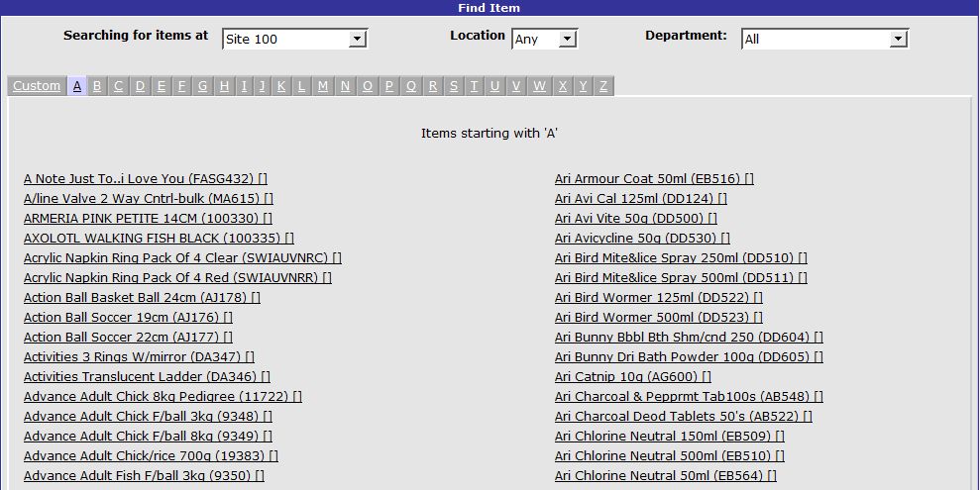Image resolution: width=980 pixels, height=490 pixels.
Task: Open Activities 3 Rings W/mirror item
Action: point(139,357)
